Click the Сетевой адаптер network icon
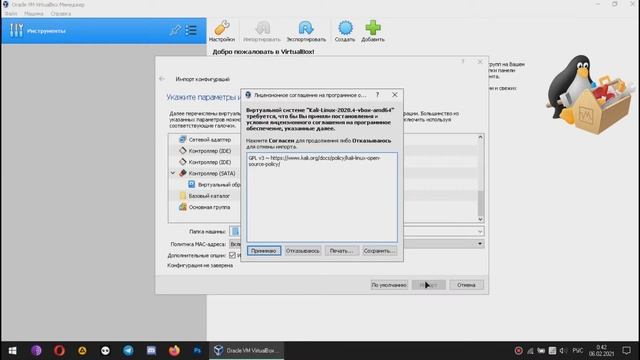This screenshot has height=360, width=640. tap(182, 140)
